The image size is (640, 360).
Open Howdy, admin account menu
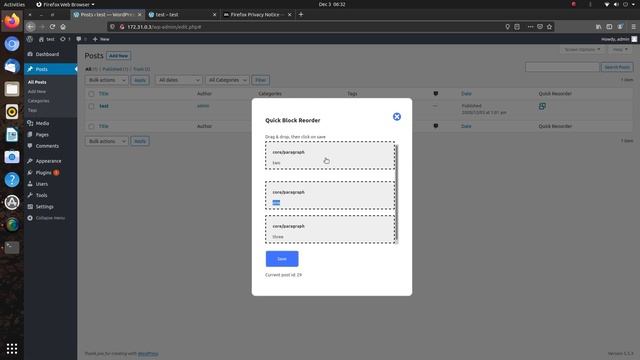coord(618,39)
